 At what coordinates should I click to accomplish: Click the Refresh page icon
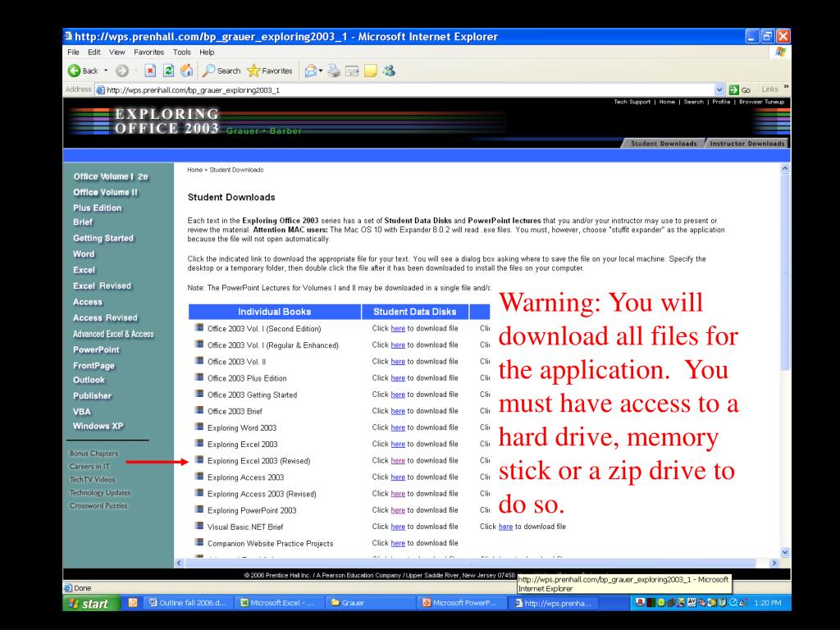click(168, 71)
